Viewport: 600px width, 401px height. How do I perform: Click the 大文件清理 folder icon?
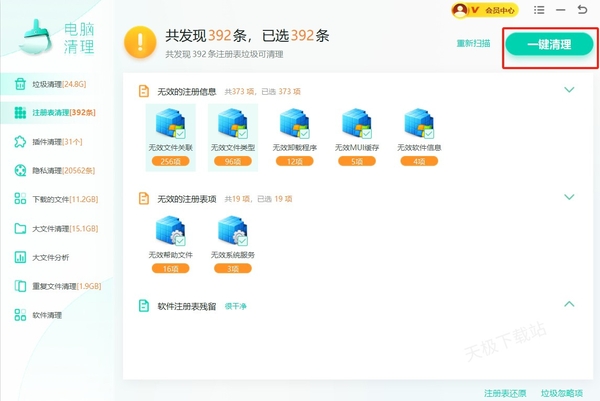pos(20,228)
